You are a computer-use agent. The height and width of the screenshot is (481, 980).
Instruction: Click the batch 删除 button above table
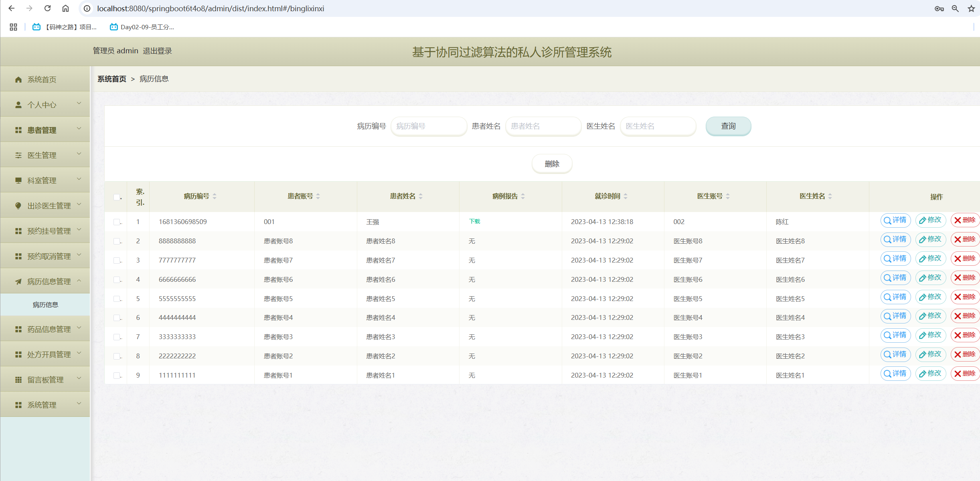coord(552,164)
